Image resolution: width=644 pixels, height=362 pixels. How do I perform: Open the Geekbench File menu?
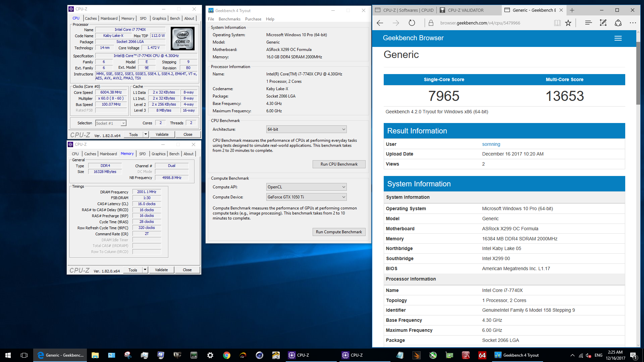point(211,19)
